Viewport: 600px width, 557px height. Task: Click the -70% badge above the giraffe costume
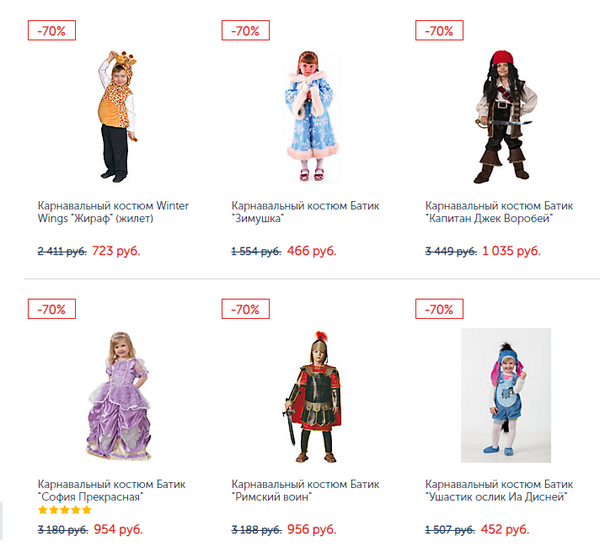click(x=52, y=31)
